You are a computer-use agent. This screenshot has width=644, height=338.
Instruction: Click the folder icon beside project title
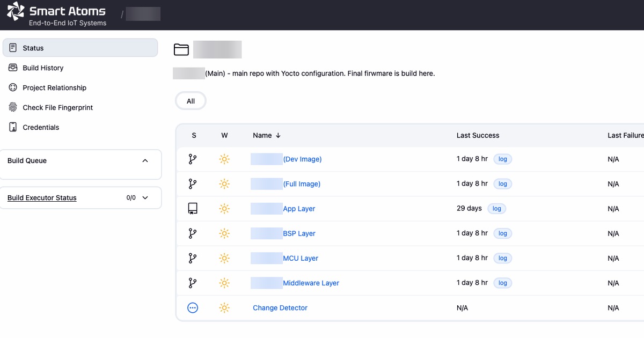click(x=181, y=49)
